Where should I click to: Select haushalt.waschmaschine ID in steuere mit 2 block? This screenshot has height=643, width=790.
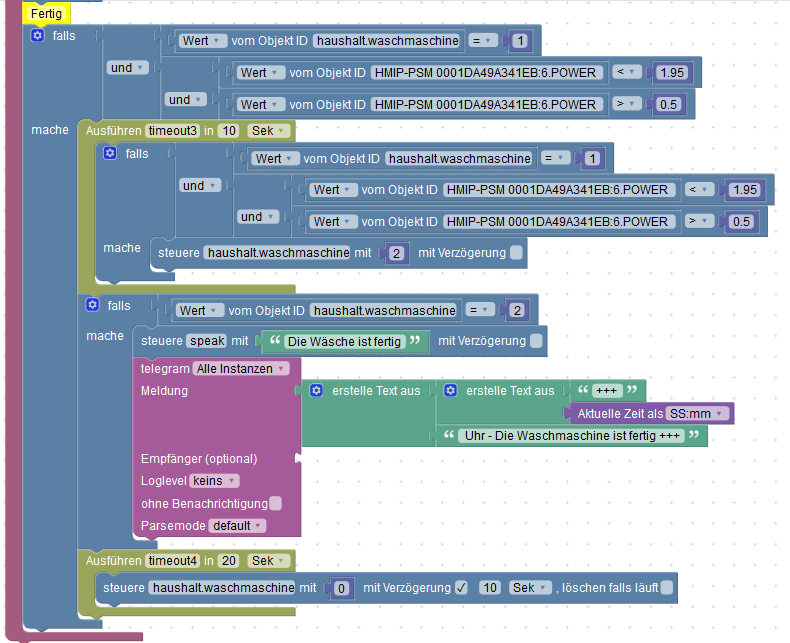click(x=277, y=252)
